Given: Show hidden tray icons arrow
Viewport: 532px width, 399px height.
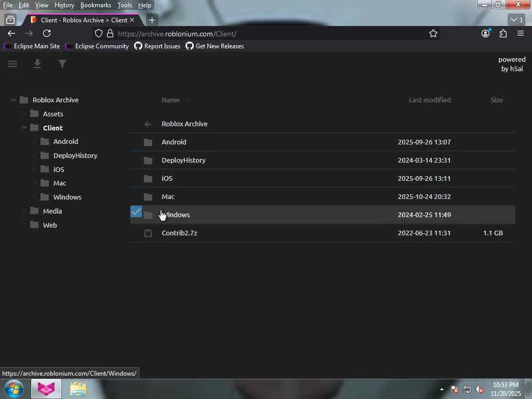Looking at the screenshot, I should 442,390.
